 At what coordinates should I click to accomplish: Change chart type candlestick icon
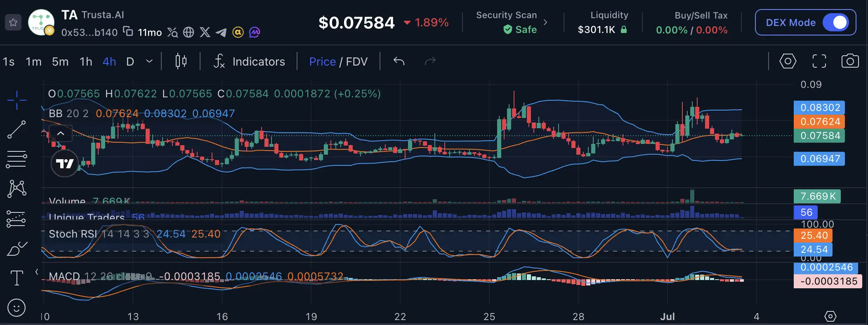(181, 61)
